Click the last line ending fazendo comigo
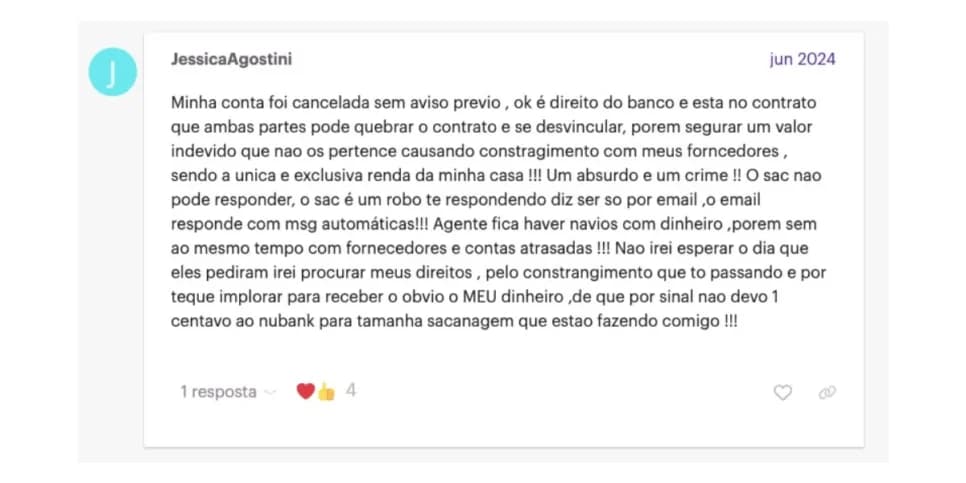Viewport: 966px width, 483px height. (453, 322)
